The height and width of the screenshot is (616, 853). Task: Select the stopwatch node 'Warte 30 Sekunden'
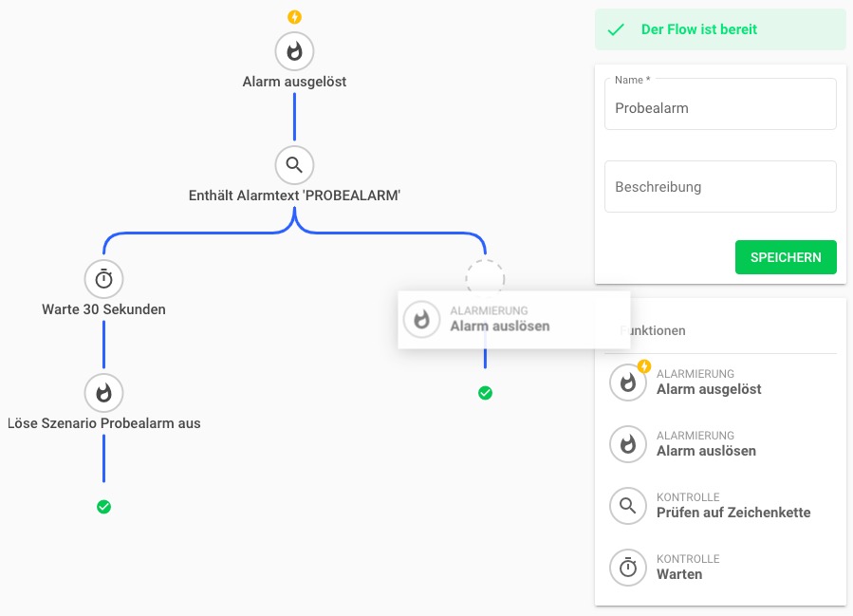point(103,279)
